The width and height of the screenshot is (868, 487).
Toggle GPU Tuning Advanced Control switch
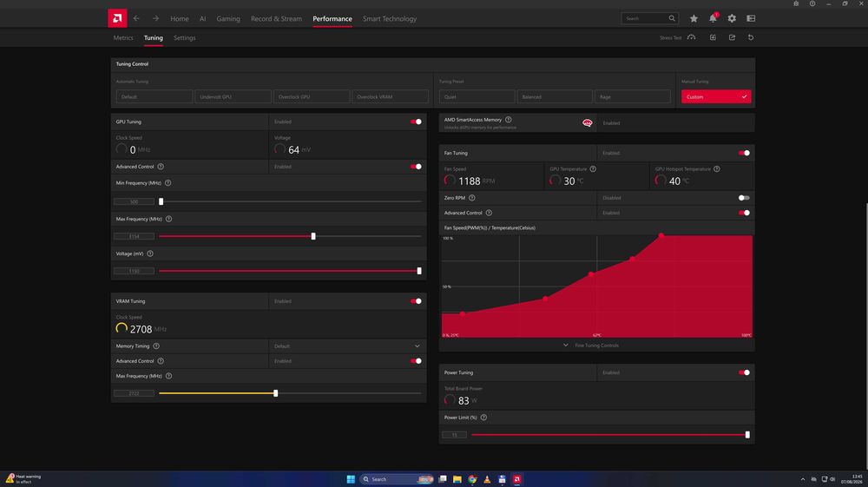click(416, 167)
